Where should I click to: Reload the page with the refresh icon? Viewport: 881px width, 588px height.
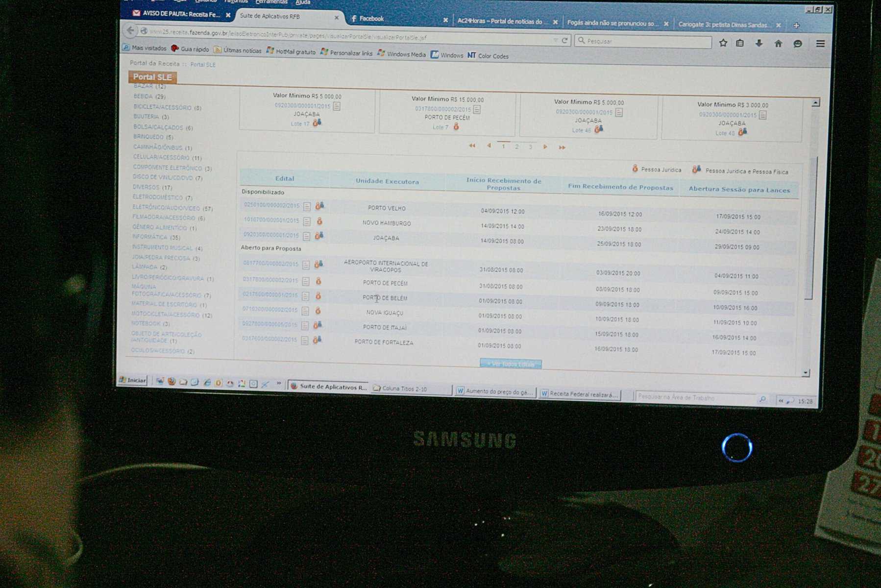click(x=564, y=40)
